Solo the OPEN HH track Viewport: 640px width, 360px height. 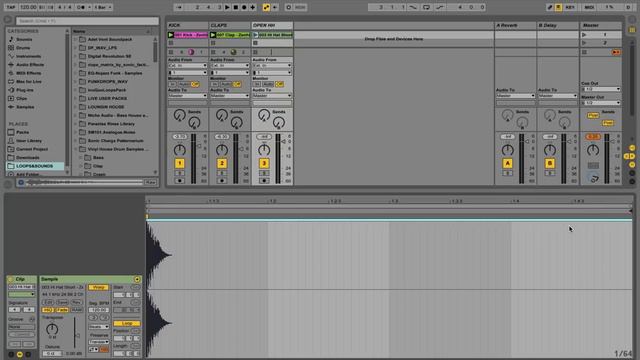264,173
